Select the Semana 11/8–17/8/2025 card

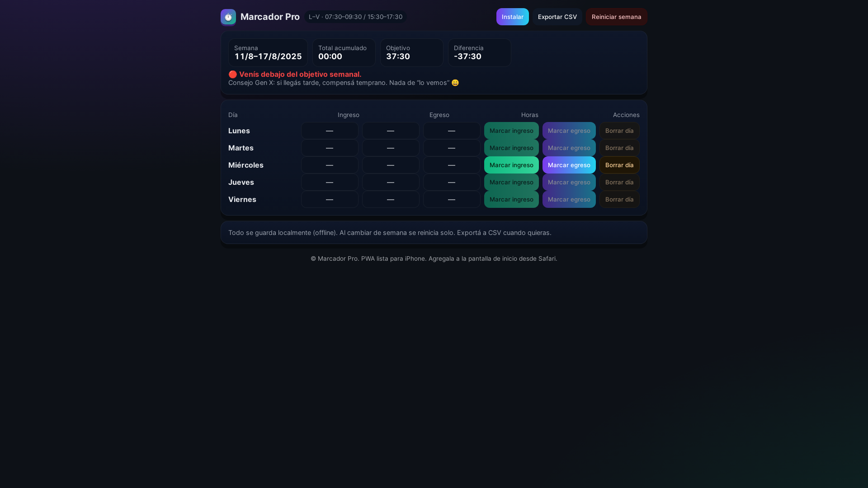[268, 52]
